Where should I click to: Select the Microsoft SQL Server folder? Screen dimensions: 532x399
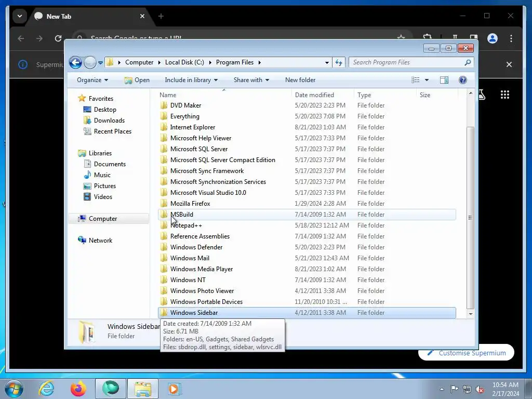307,149
